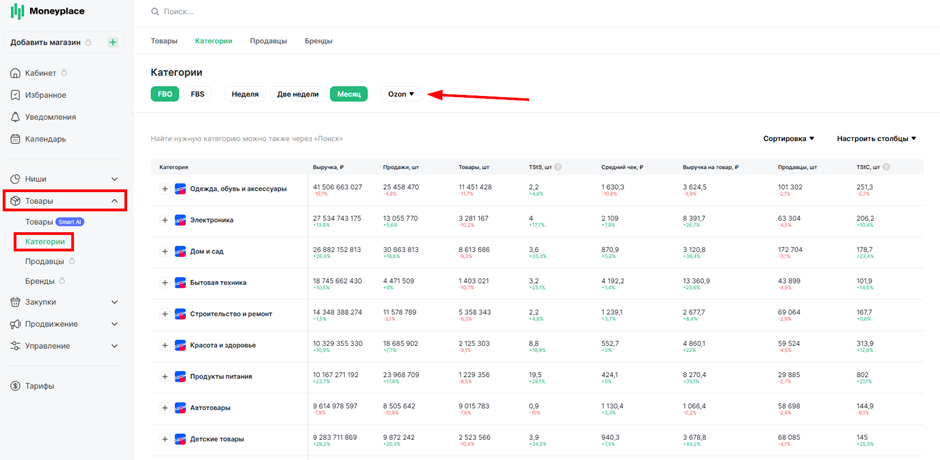This screenshot has height=460, width=940.
Task: Expand the Детские товары category row
Action: (165, 439)
